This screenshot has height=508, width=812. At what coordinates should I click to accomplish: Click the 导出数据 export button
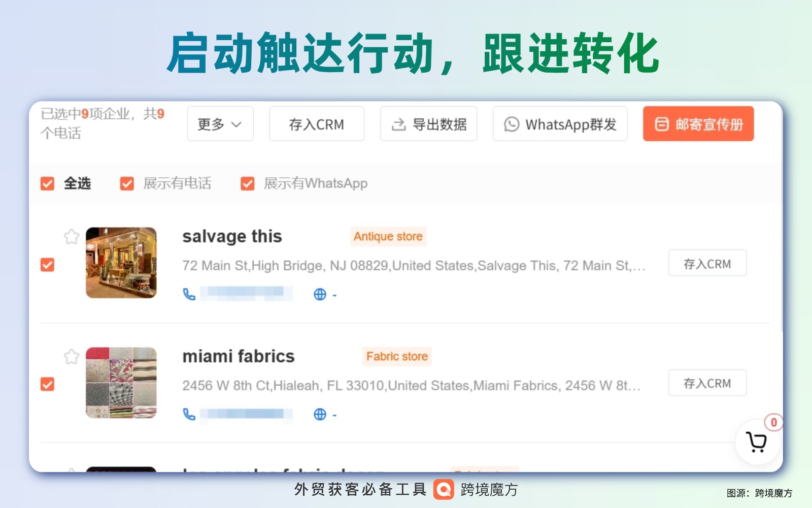tap(428, 124)
